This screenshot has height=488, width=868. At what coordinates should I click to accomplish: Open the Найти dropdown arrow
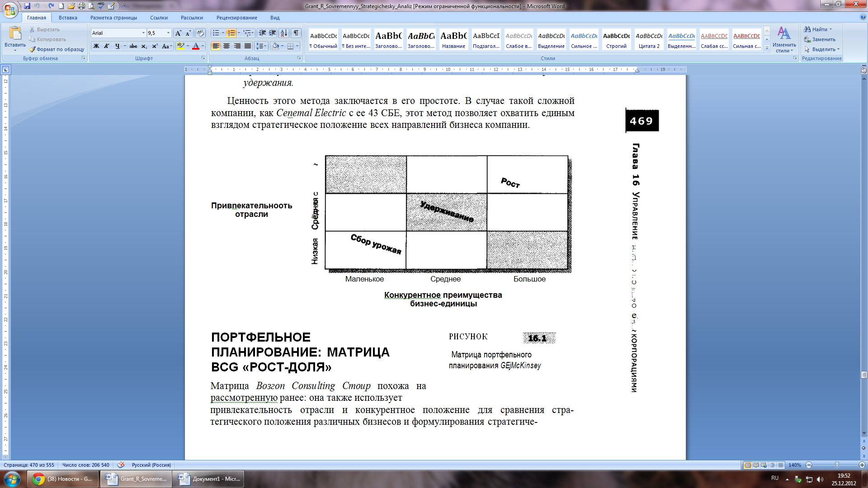(x=830, y=29)
